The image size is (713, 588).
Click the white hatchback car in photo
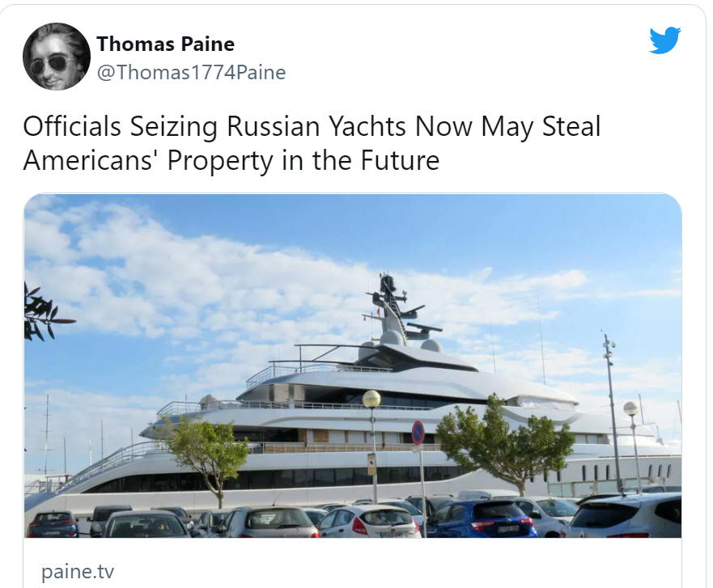(369, 522)
